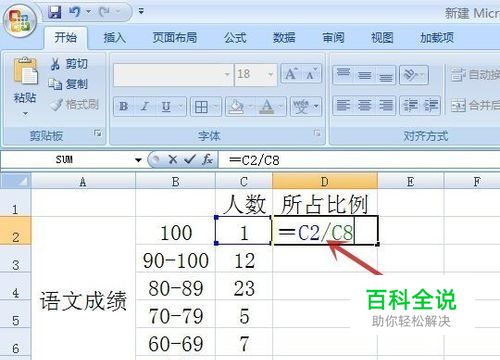This screenshot has height=360, width=500.
Task: Click the center text icon
Action: pyautogui.click(x=364, y=106)
